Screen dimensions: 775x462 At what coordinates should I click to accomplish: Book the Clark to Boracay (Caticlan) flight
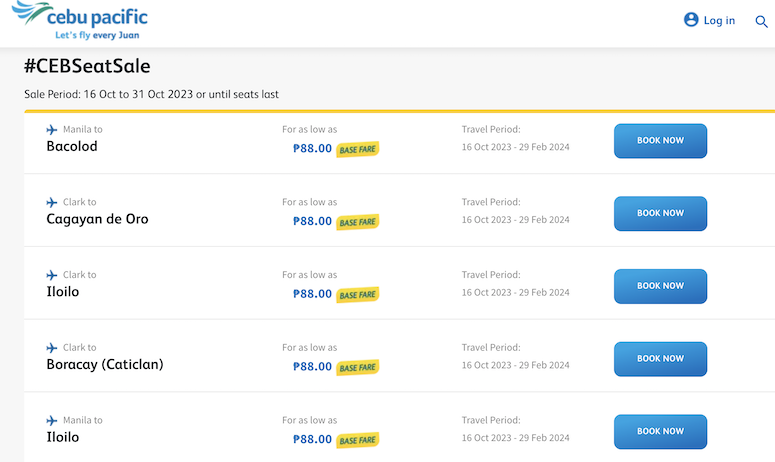coord(660,359)
